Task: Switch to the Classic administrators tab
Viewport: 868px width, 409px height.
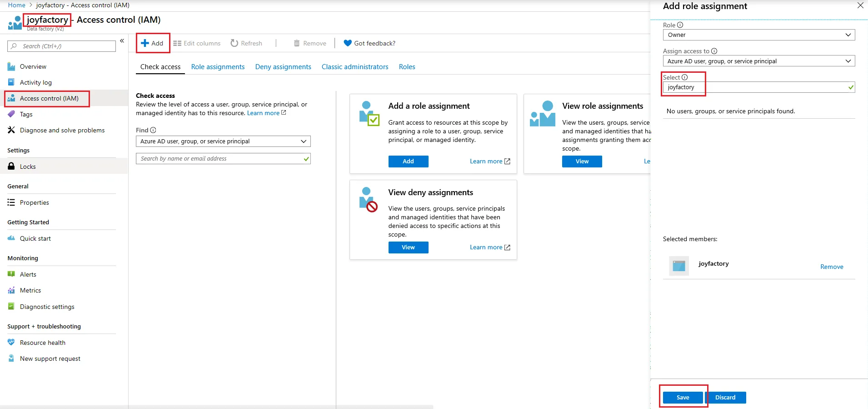Action: (355, 67)
